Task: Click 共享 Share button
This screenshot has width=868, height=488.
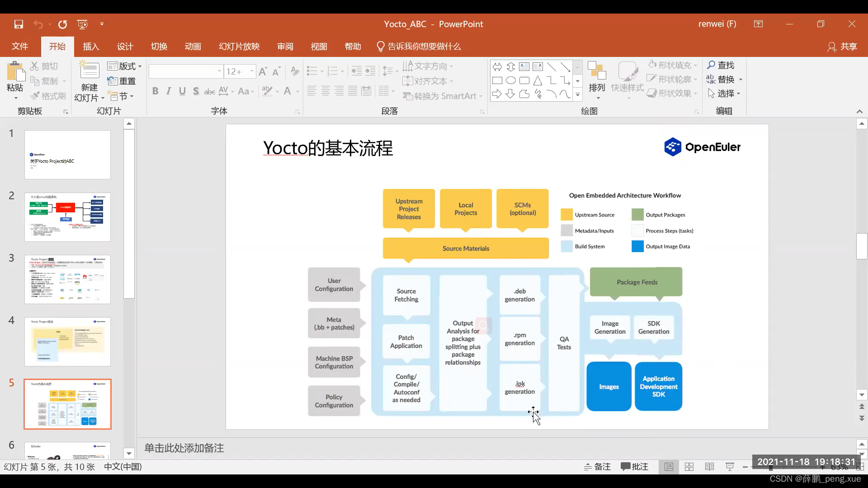Action: [842, 47]
